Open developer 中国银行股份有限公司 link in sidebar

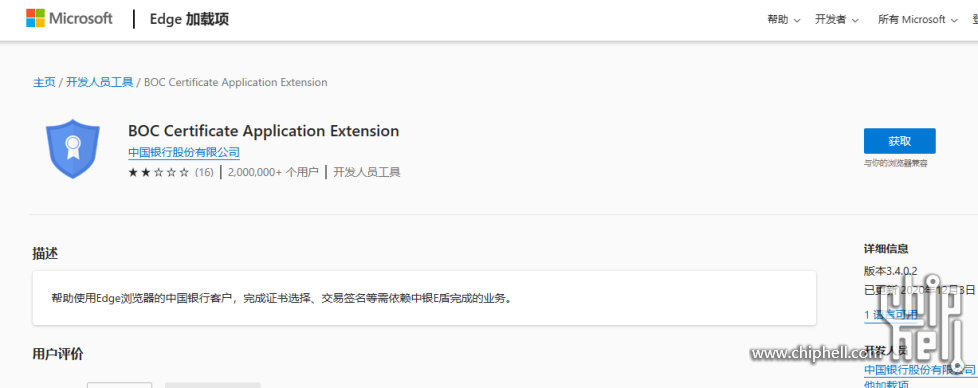coord(919,370)
